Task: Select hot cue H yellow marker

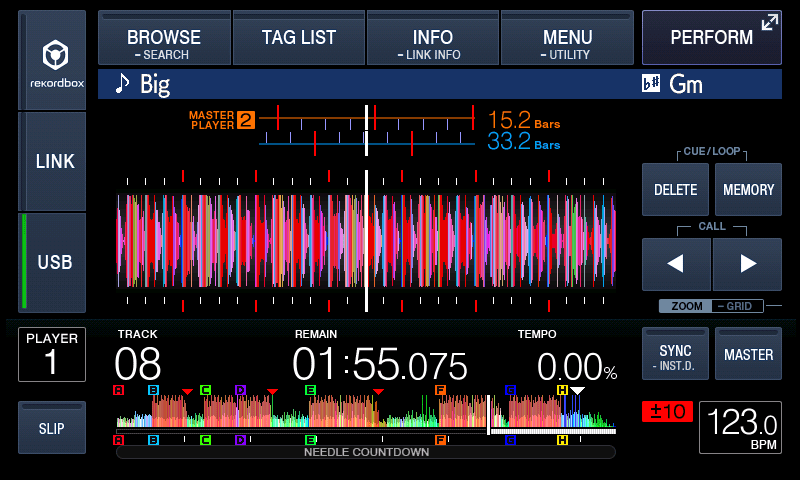Action: coord(562,390)
